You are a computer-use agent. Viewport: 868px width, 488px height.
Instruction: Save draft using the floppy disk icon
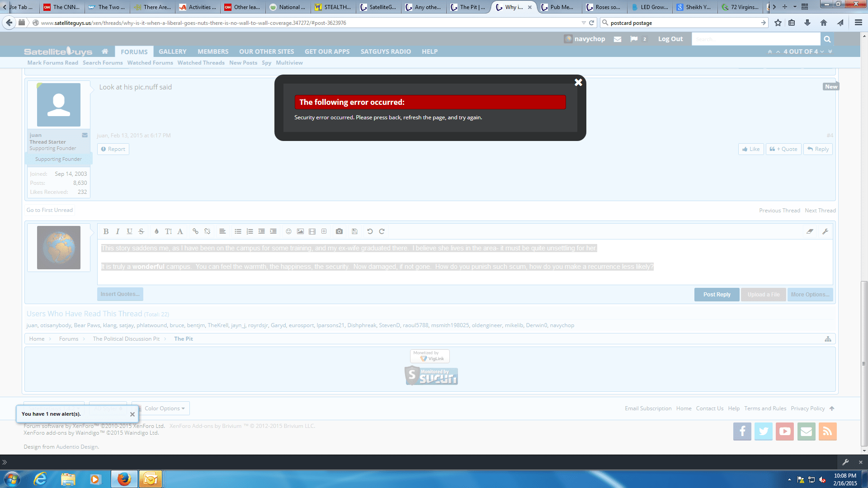(x=354, y=231)
